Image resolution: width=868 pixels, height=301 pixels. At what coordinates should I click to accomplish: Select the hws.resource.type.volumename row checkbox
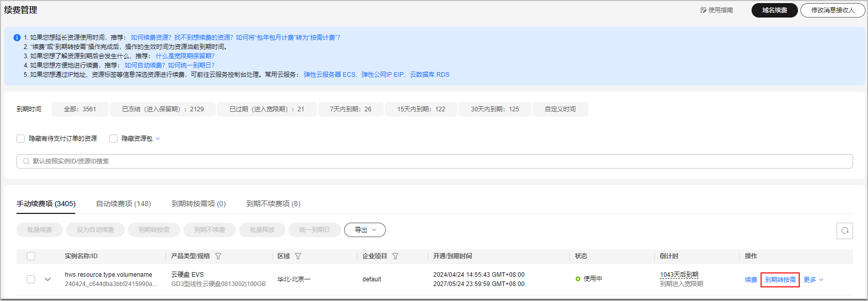(x=31, y=279)
